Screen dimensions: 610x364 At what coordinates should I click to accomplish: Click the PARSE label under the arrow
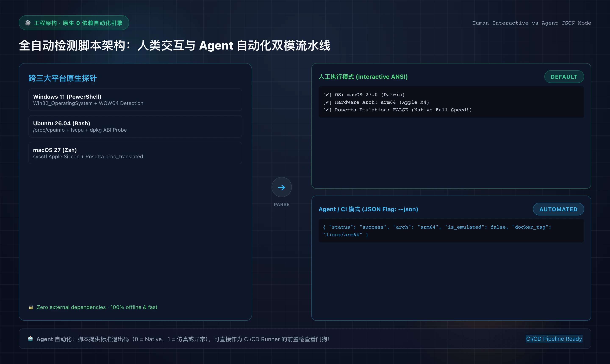[281, 205]
